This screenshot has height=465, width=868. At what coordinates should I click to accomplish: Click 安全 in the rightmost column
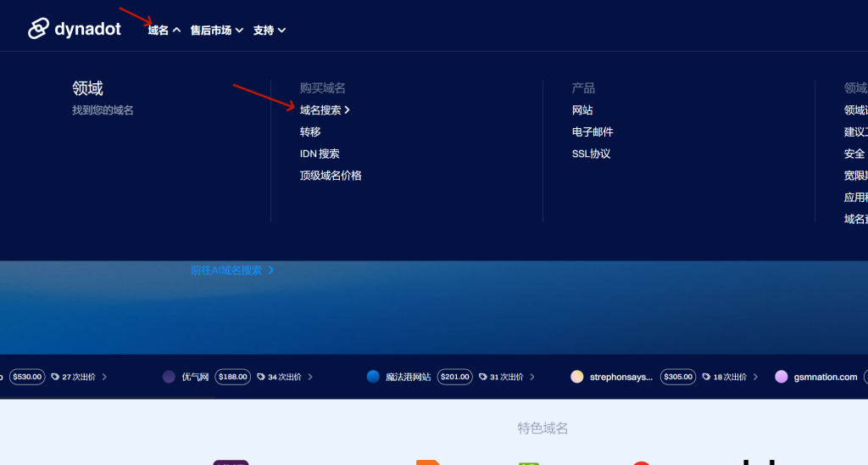coord(854,154)
